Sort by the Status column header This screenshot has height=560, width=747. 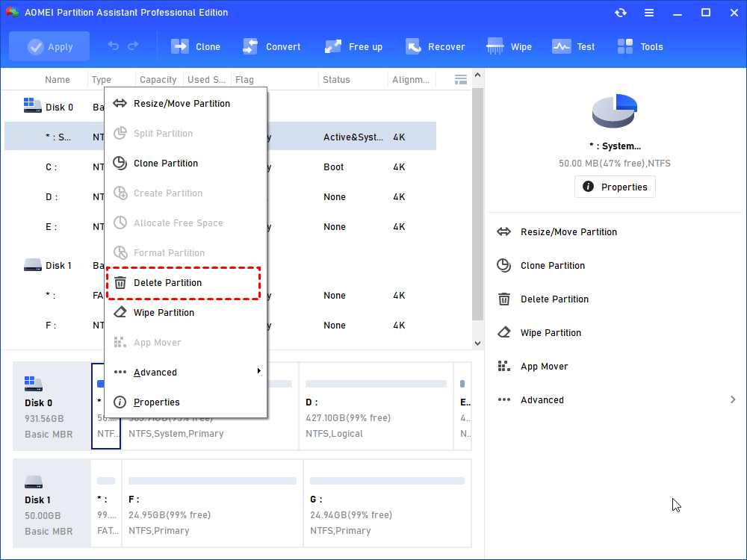pyautogui.click(x=336, y=80)
